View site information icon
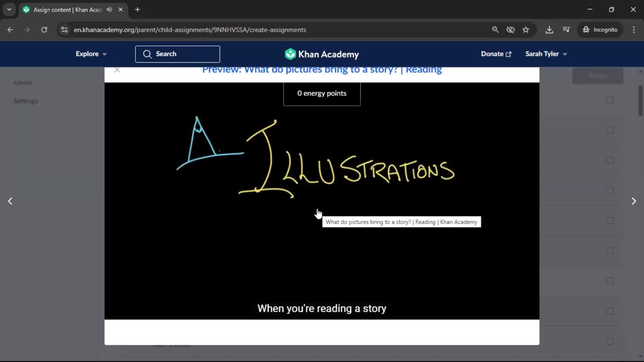This screenshot has width=644, height=362. 64,30
